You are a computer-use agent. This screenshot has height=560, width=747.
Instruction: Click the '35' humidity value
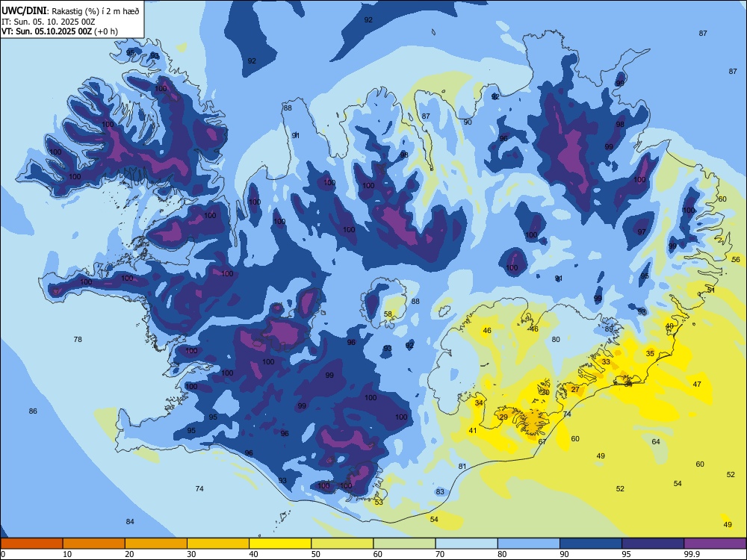pyautogui.click(x=650, y=353)
